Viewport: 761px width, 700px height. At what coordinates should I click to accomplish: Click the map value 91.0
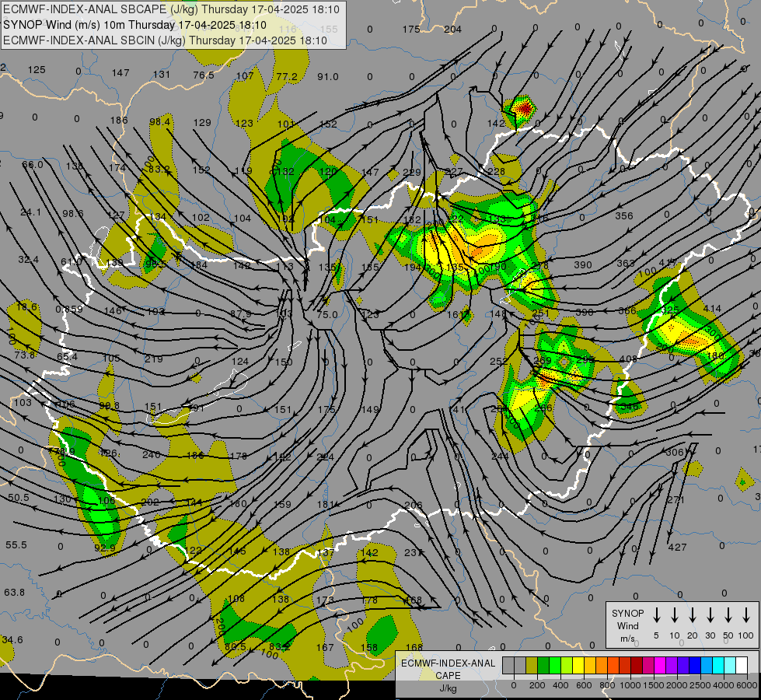328,77
